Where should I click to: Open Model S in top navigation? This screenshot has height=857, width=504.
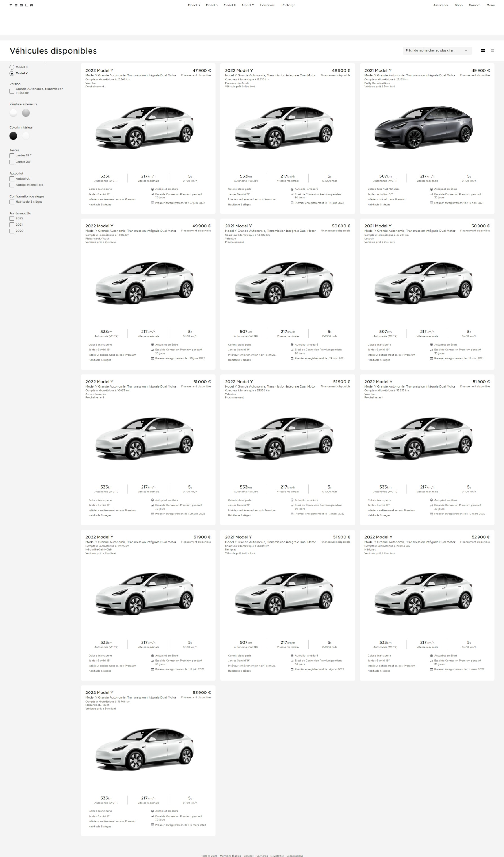(x=193, y=5)
